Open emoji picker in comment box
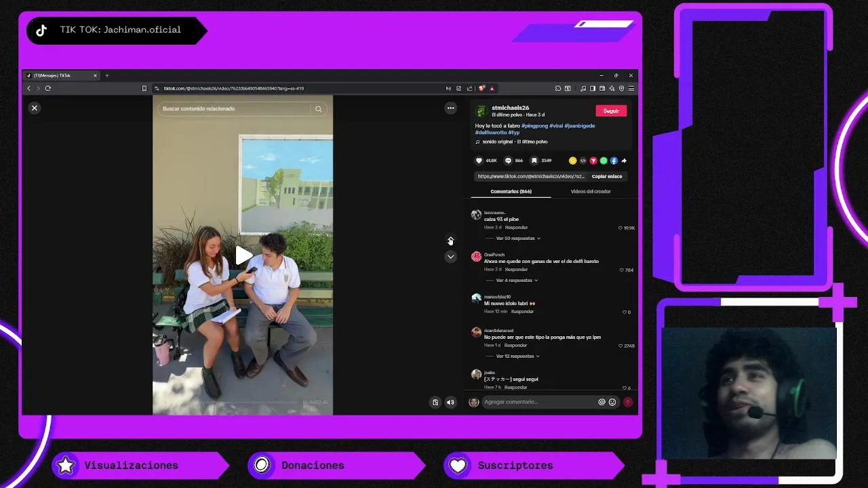The image size is (868, 488). point(612,402)
